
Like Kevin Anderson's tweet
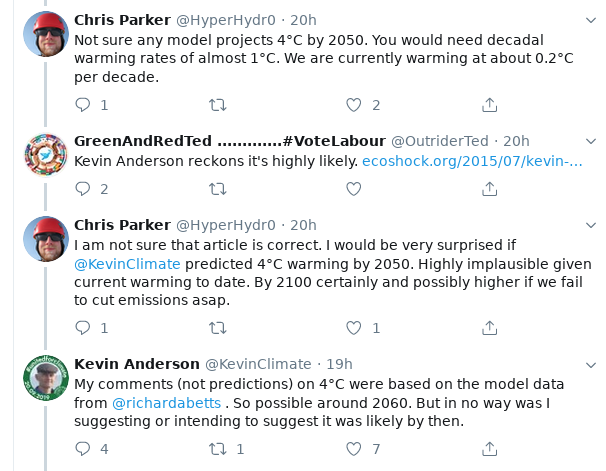pos(352,449)
